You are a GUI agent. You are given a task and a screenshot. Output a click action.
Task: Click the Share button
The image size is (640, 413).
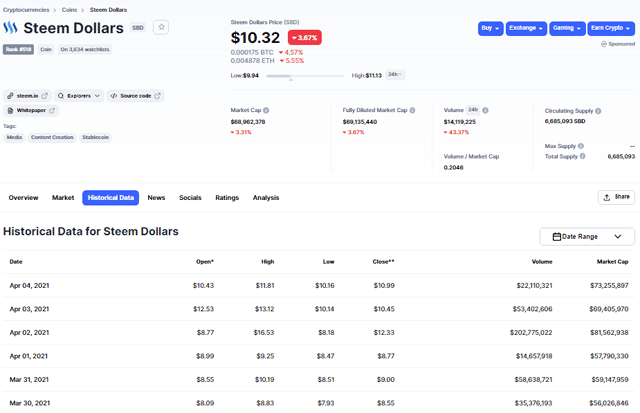pos(616,197)
